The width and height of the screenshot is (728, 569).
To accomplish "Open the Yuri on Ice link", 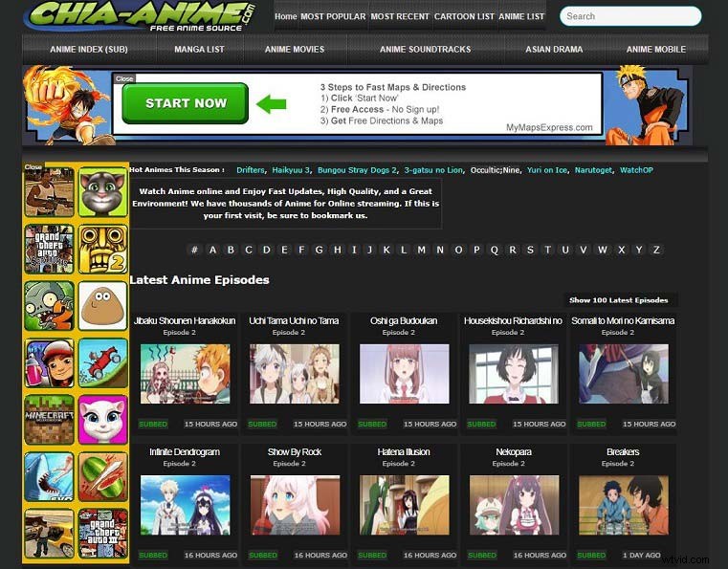I will point(547,170).
